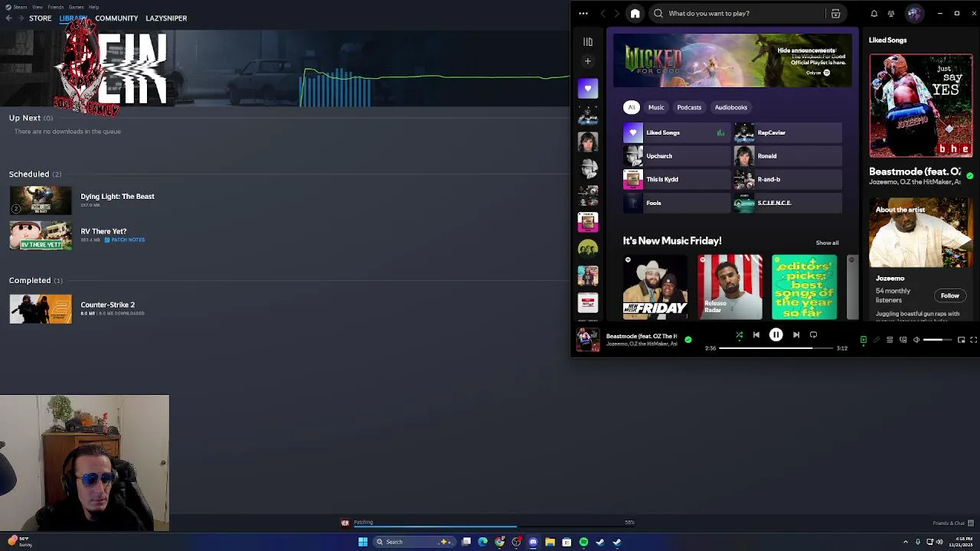Open Liked Songs heart tile in the sidebar
Image resolution: width=980 pixels, height=551 pixels.
[588, 88]
